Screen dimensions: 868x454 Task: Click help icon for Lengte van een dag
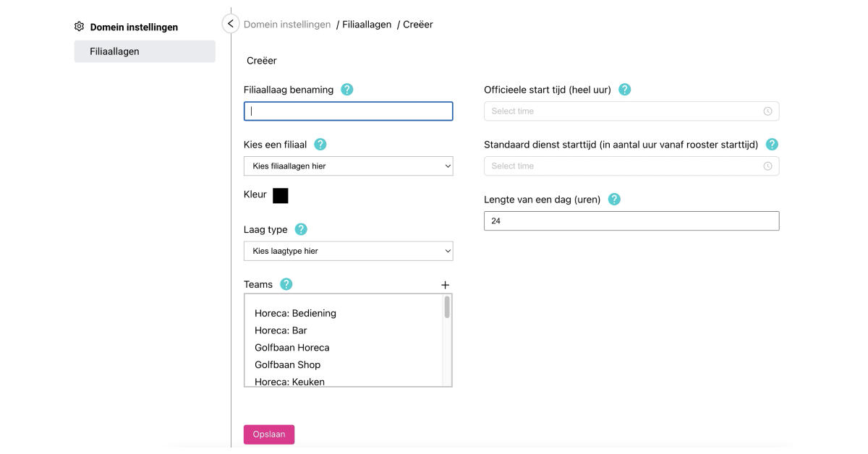614,200
